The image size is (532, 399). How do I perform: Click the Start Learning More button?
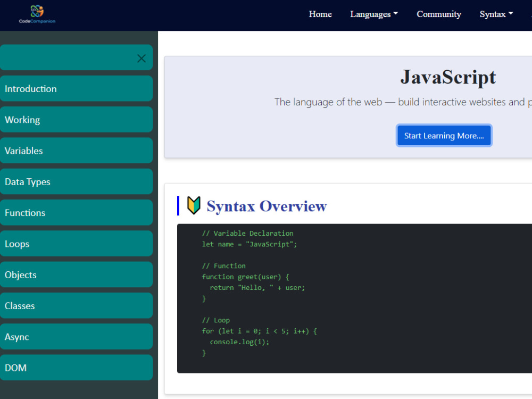pos(444,136)
